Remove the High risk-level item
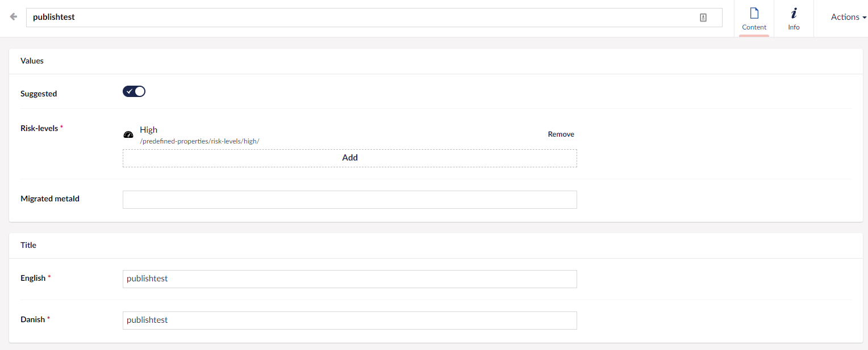868x350 pixels. pos(561,134)
